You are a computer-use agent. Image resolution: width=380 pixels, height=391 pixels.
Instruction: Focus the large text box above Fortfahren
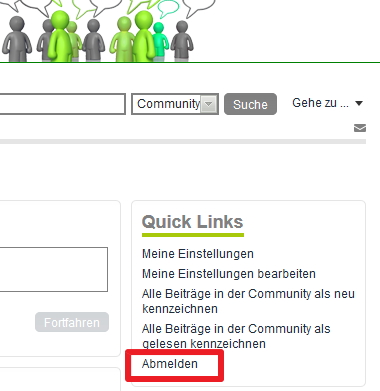click(x=54, y=269)
